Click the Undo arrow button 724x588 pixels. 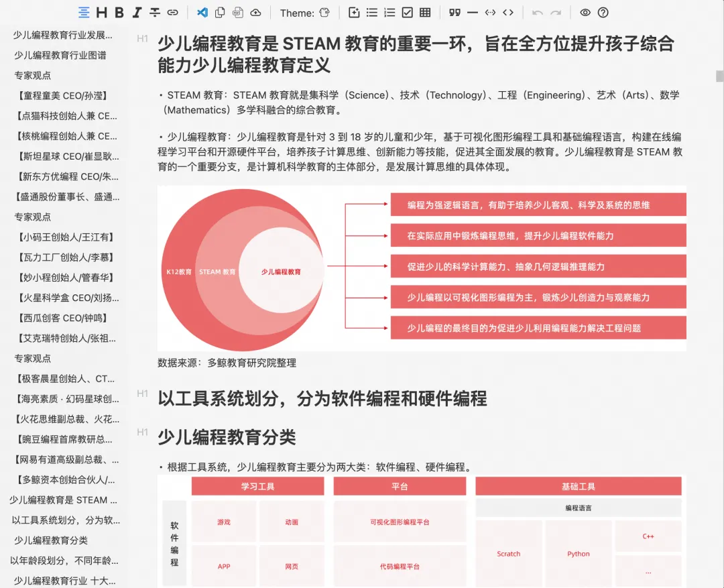536,13
